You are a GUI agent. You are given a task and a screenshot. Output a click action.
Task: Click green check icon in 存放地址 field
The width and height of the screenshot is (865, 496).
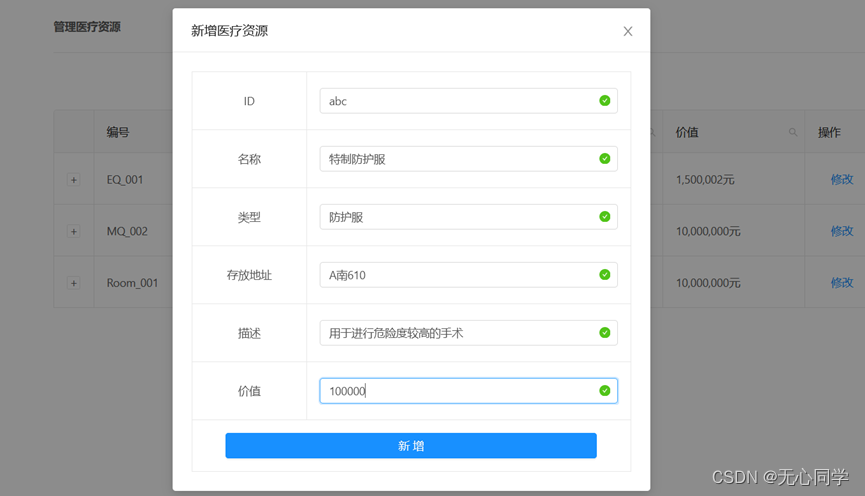[605, 274]
